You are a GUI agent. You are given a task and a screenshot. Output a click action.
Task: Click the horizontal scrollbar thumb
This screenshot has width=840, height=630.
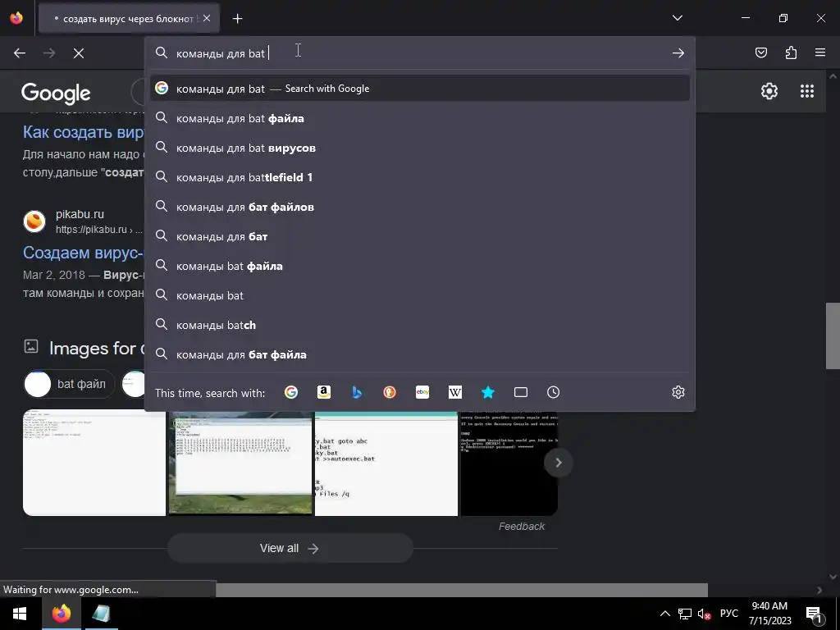point(461,590)
